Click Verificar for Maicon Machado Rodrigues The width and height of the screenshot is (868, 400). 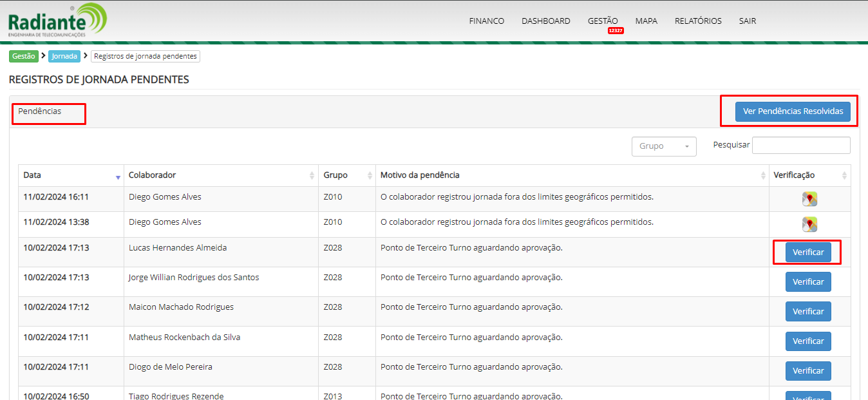(x=808, y=312)
